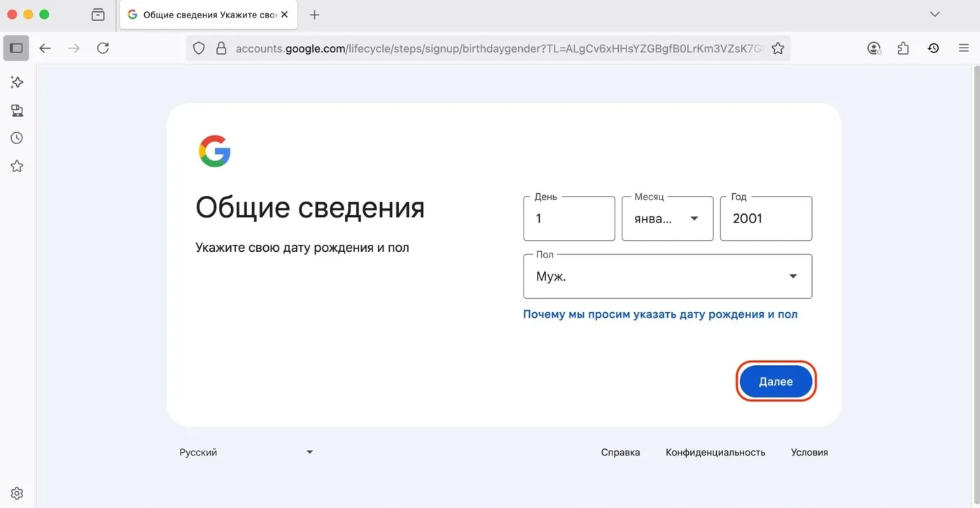Close the Общие сведения tab

[284, 15]
